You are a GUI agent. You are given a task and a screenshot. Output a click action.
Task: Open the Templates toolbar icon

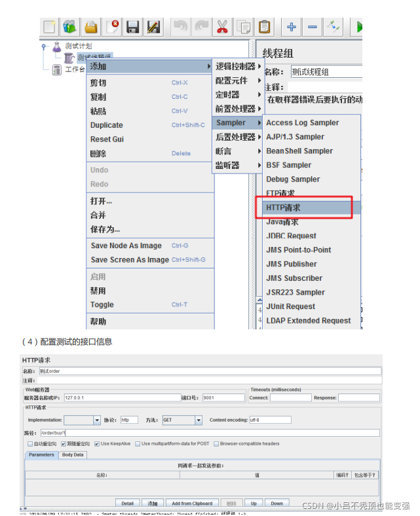[69, 27]
